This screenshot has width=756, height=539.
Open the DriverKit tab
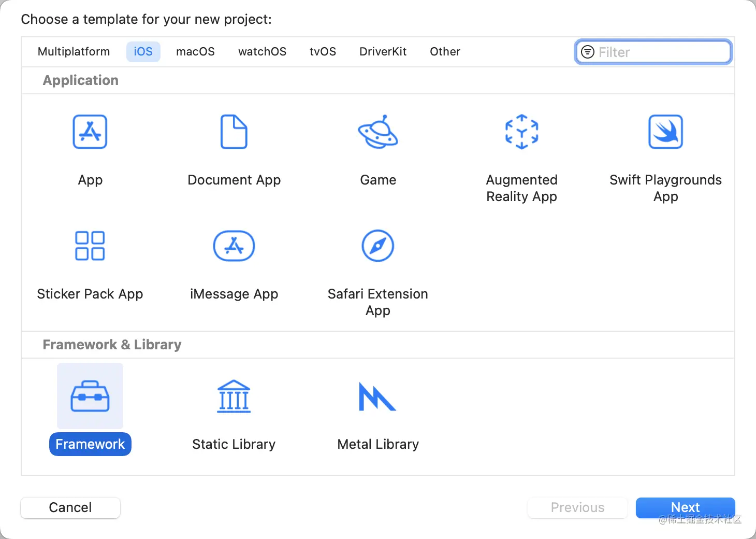point(383,52)
